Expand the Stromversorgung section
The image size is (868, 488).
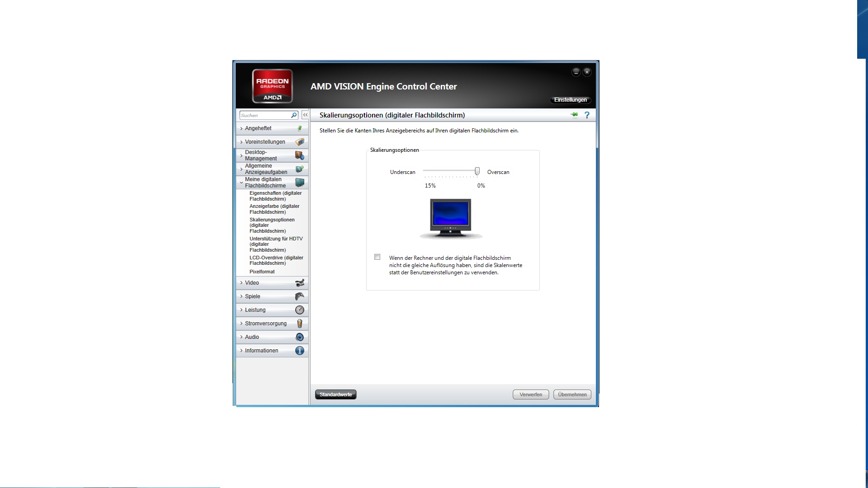tap(272, 324)
